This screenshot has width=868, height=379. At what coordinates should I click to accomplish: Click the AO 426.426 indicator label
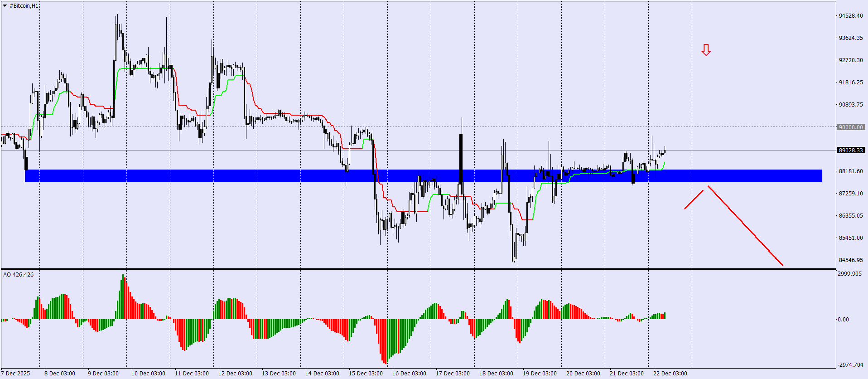(x=18, y=274)
